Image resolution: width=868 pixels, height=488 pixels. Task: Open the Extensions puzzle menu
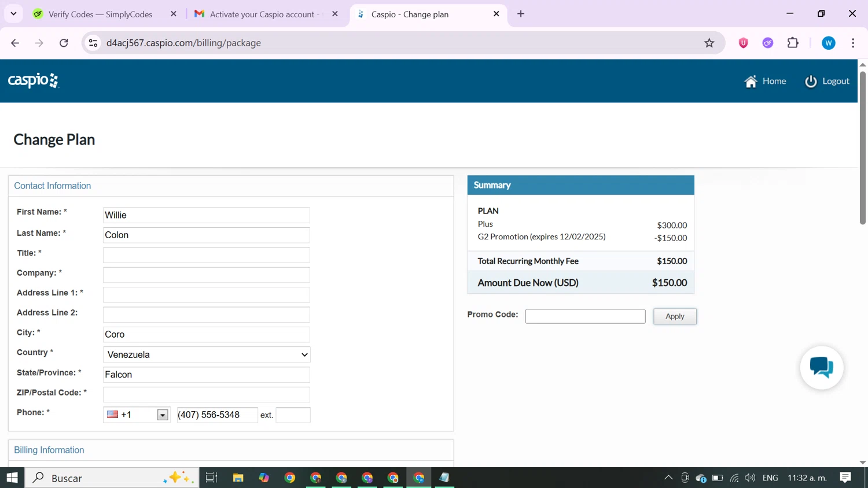793,43
